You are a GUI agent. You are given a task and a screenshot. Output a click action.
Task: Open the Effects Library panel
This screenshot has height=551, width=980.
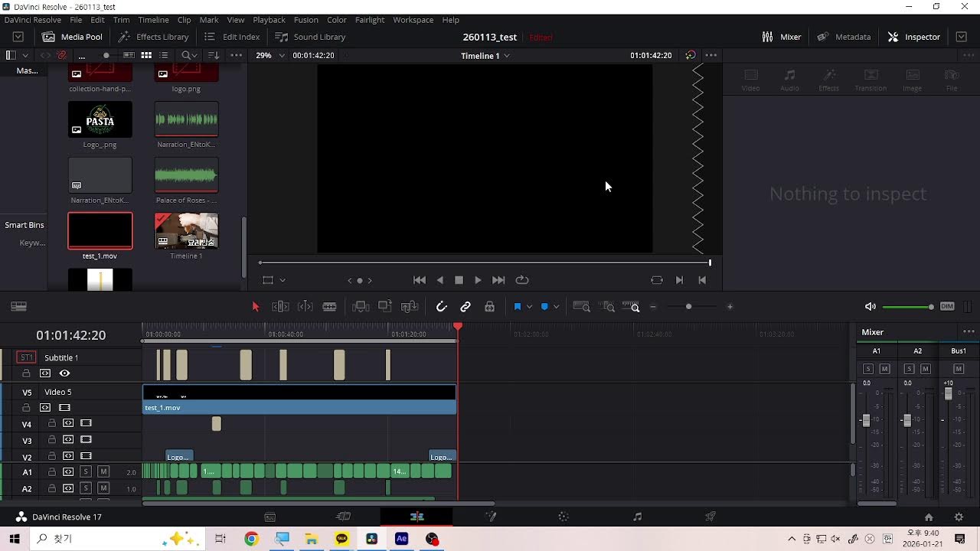[x=153, y=37]
